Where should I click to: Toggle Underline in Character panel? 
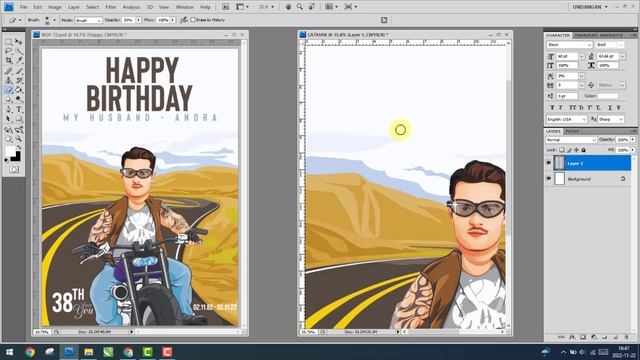610,107
